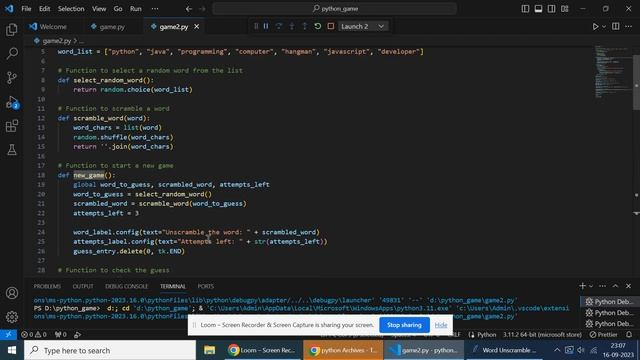This screenshot has width=640, height=360.
Task: Click the debug Step Out button
Action: (304, 26)
